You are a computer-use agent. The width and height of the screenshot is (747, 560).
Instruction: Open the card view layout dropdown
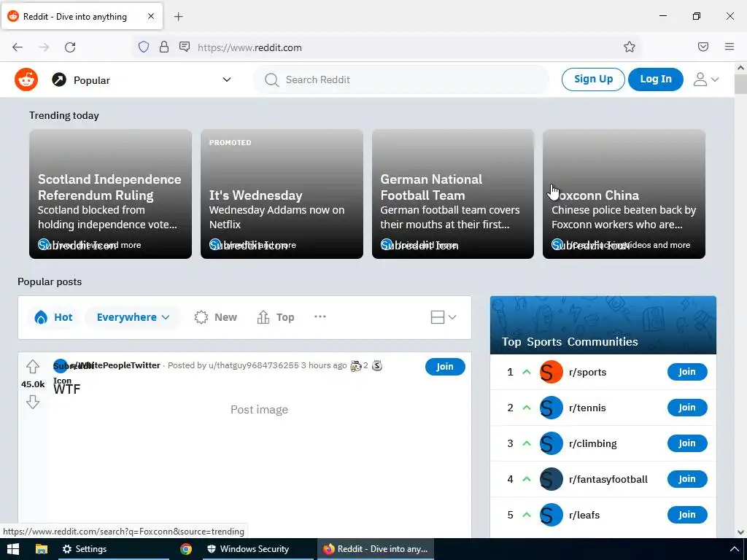click(x=443, y=317)
